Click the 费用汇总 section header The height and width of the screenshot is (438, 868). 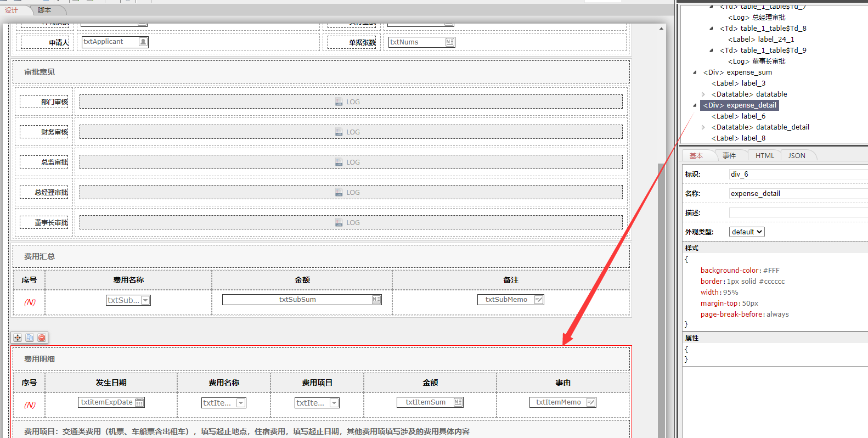point(321,256)
